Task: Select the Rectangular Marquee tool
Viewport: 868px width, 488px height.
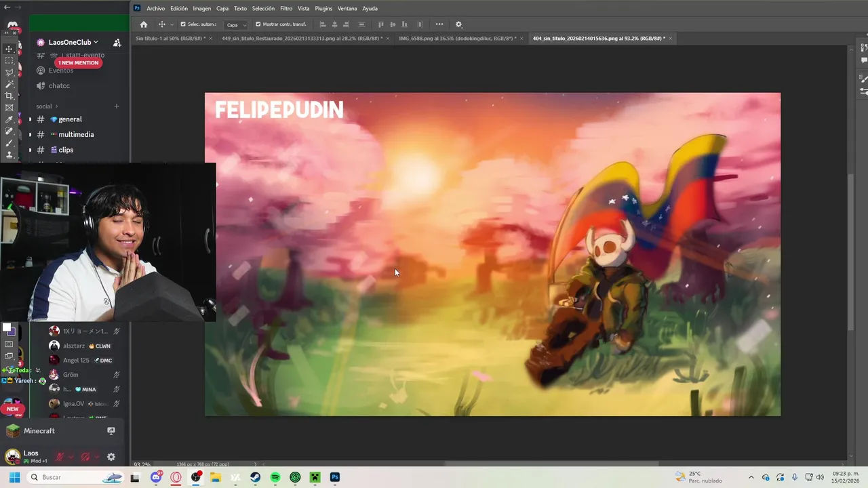Action: (9, 60)
